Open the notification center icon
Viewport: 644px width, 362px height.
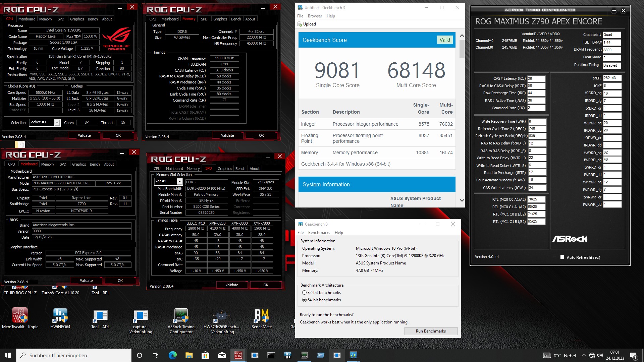point(634,355)
